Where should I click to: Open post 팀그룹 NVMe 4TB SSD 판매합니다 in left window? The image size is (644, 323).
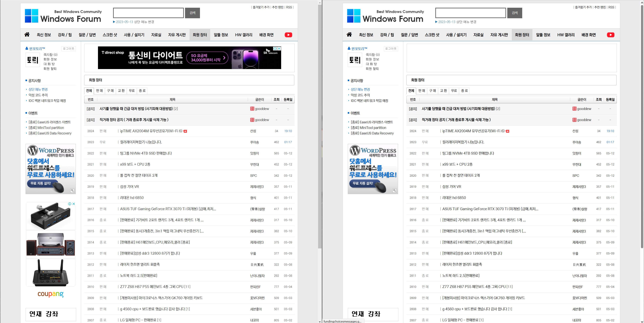click(x=146, y=153)
